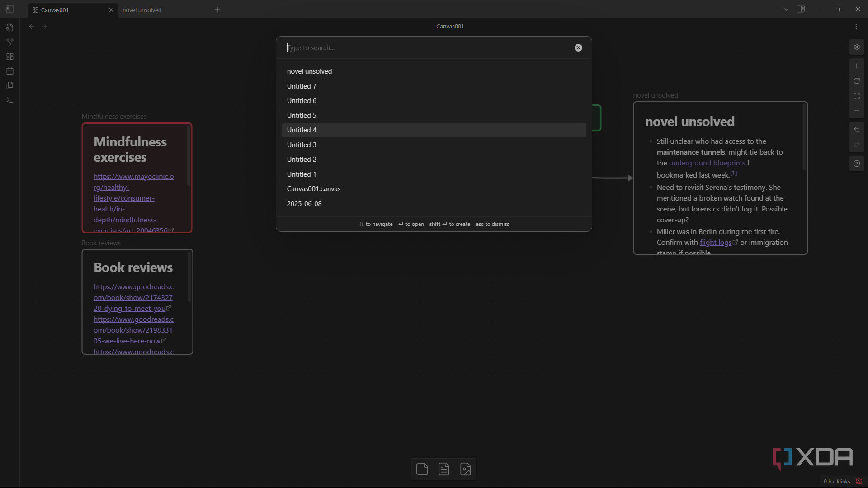Select Untitled 4 highlighted result
The height and width of the screenshot is (488, 868).
pyautogui.click(x=434, y=130)
